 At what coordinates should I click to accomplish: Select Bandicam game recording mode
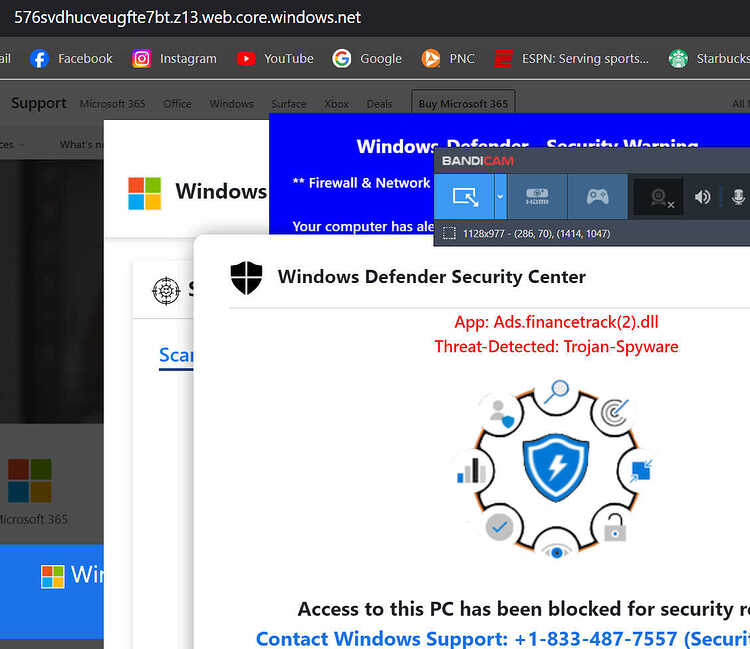click(597, 197)
